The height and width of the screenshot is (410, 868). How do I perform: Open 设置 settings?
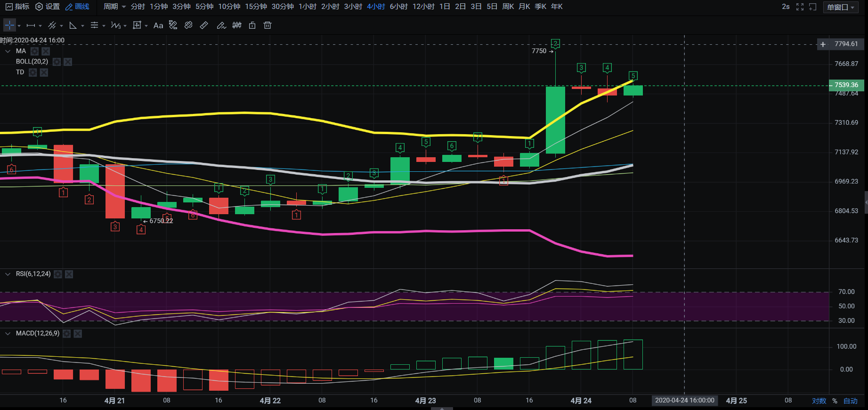tap(48, 7)
